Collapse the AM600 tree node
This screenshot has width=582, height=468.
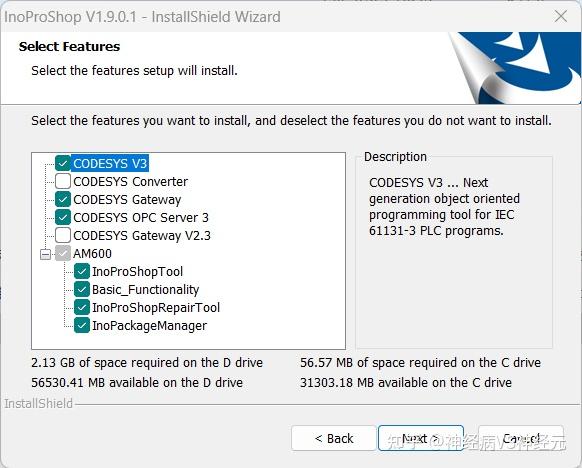pos(45,254)
